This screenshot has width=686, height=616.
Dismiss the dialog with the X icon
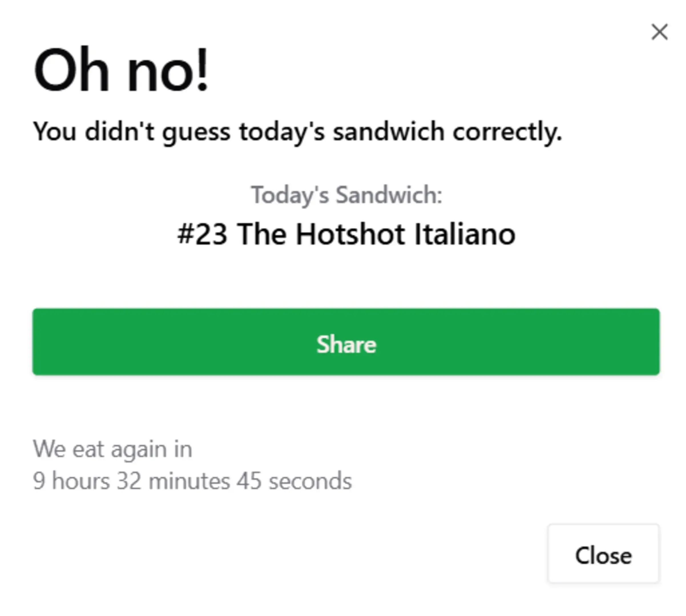pos(659,32)
